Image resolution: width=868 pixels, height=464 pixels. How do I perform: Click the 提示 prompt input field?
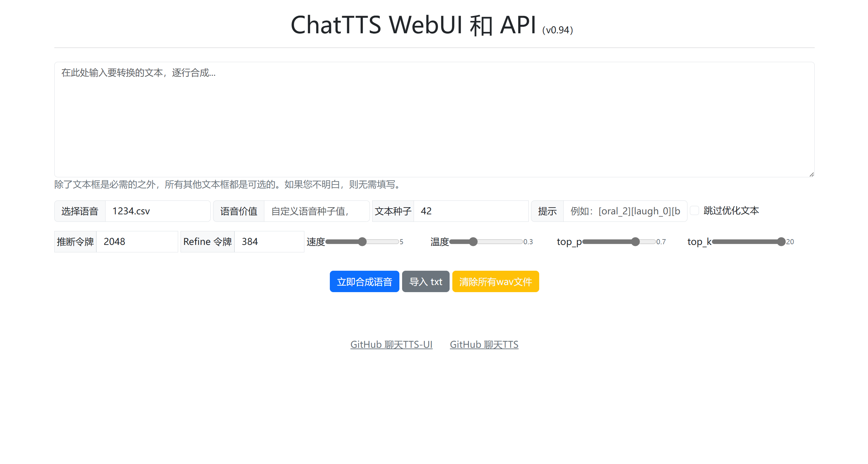point(625,211)
